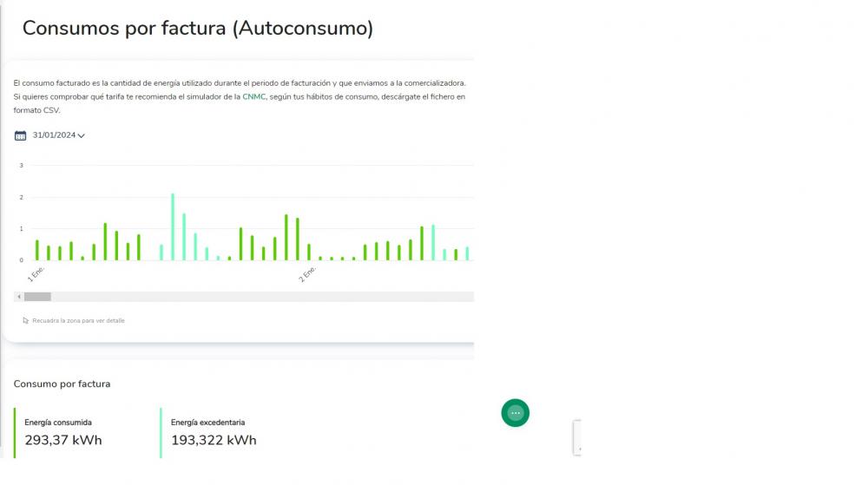Click the 2 Ene. axis label
The height and width of the screenshot is (485, 868).
coord(307,274)
